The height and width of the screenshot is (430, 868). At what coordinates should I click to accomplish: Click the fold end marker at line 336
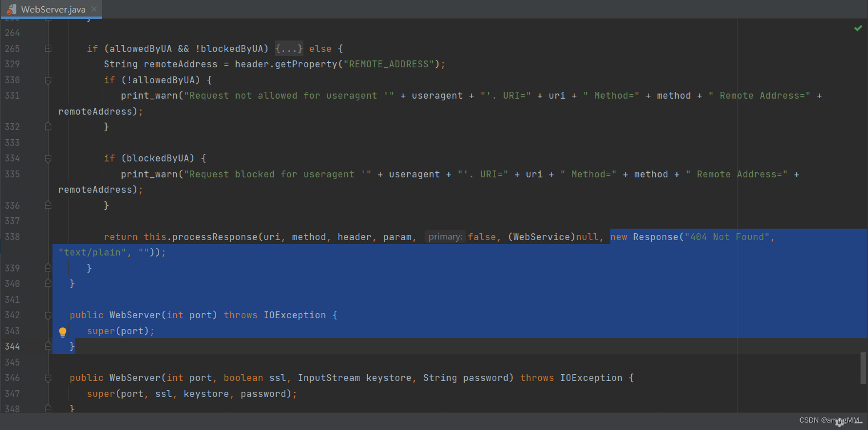tap(48, 205)
